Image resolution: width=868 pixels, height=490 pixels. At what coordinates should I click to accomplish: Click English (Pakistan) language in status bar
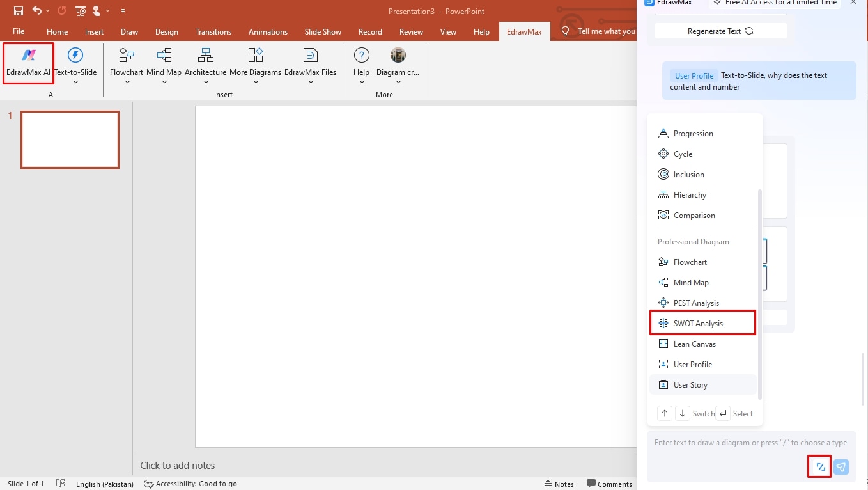point(105,484)
